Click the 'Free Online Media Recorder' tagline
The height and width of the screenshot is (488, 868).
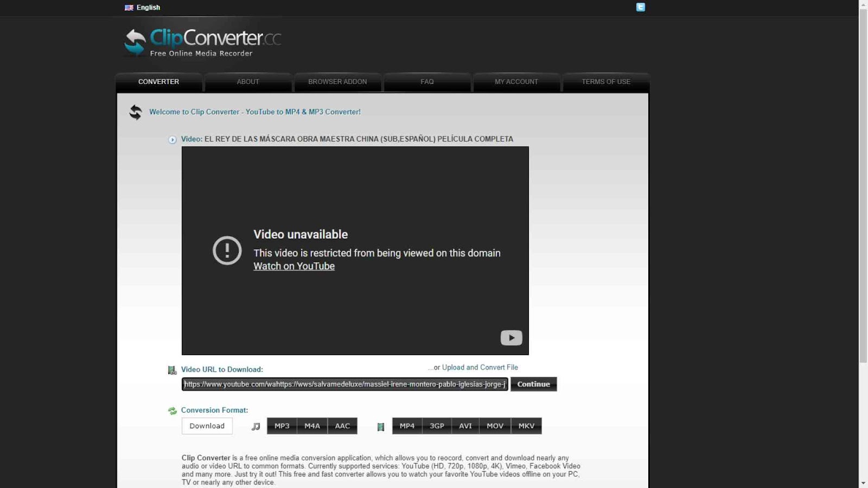pos(201,54)
